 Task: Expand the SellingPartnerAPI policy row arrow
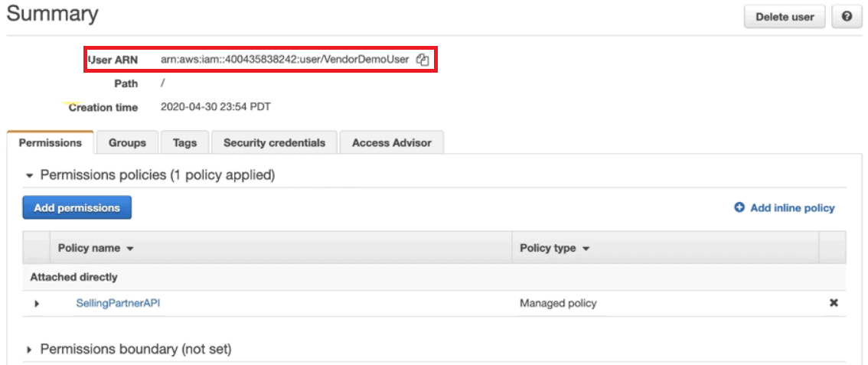(x=37, y=304)
